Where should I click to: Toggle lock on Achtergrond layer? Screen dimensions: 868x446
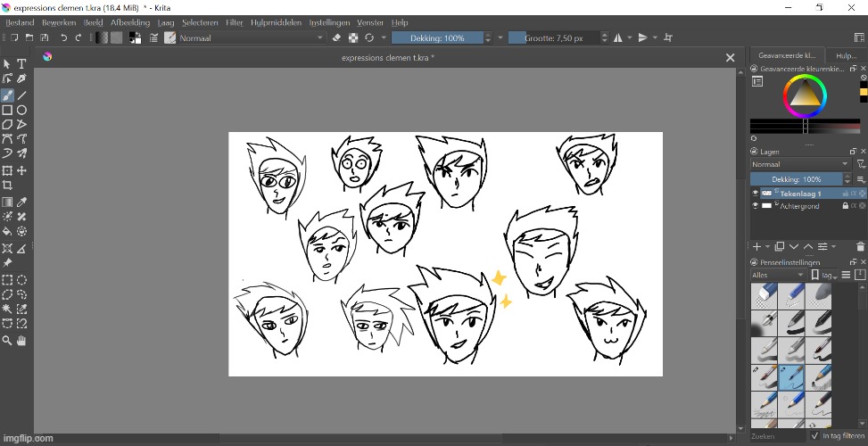tap(846, 206)
